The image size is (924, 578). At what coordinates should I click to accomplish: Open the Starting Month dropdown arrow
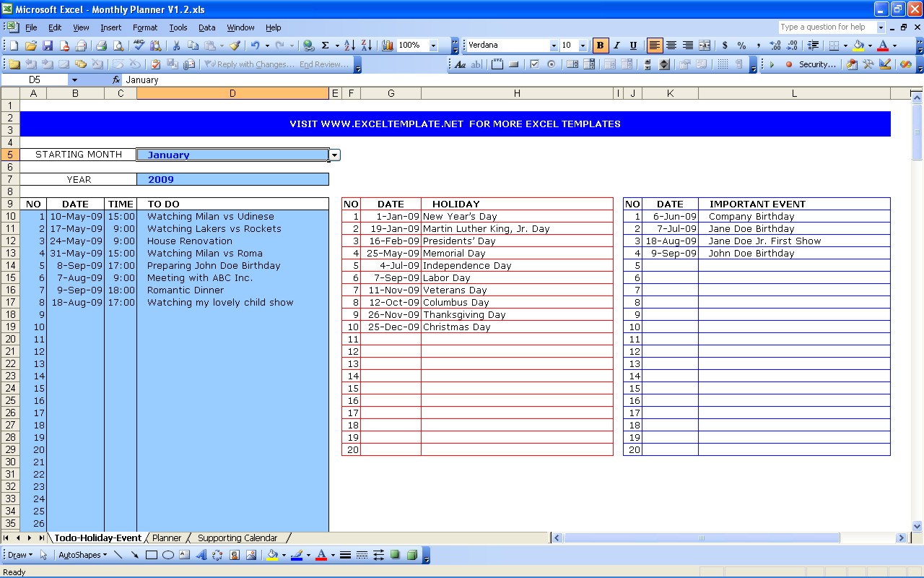click(334, 155)
